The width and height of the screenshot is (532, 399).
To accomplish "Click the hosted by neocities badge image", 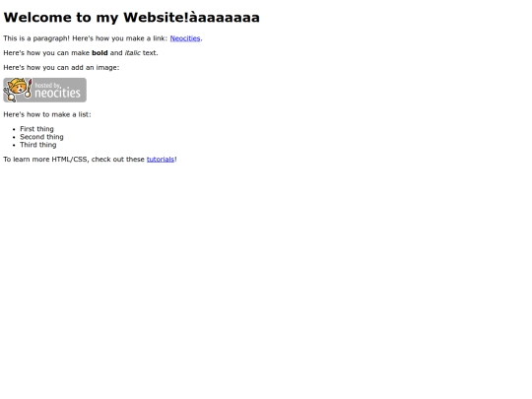I will pyautogui.click(x=44, y=90).
